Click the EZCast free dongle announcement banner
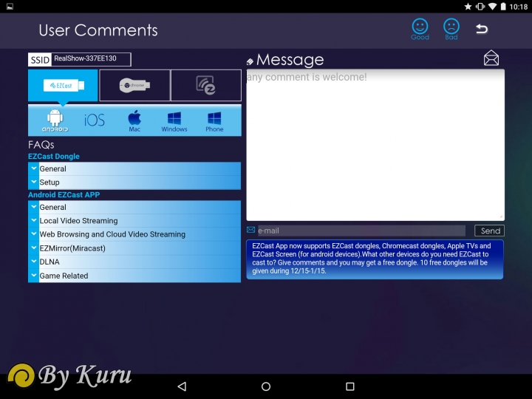532x399 pixels. (x=375, y=259)
